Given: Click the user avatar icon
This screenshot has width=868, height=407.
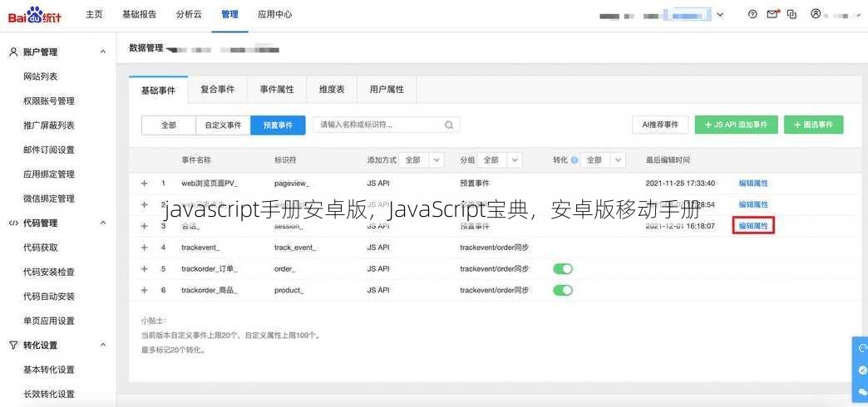Looking at the screenshot, I should tap(816, 14).
